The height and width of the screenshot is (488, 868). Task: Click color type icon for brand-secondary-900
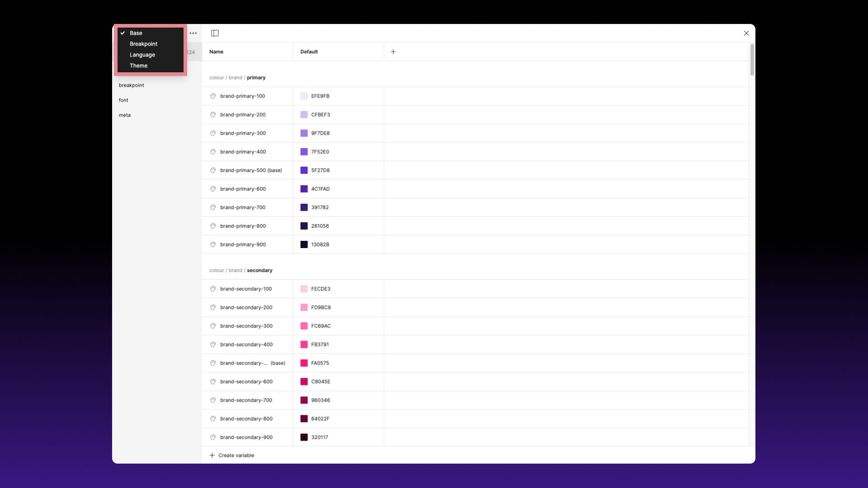pyautogui.click(x=212, y=437)
